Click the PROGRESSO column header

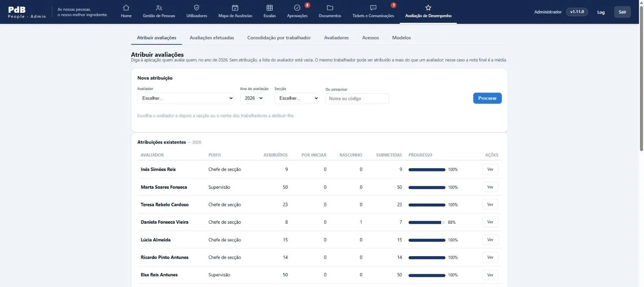(420, 155)
